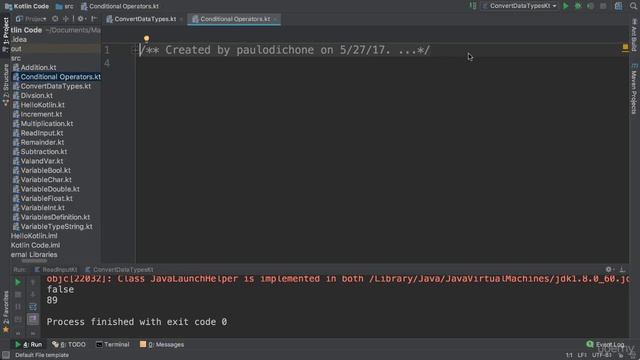
Task: Open the Terminal tool window tab
Action: pyautogui.click(x=113, y=345)
